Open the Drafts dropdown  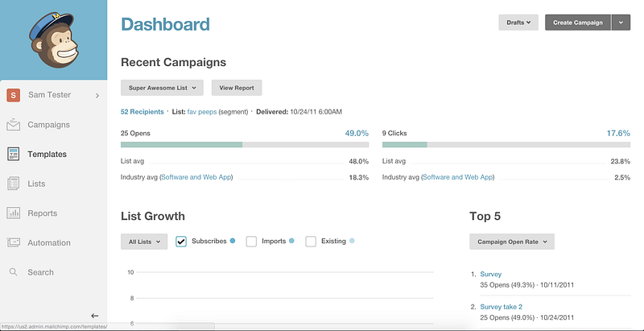[x=518, y=23]
